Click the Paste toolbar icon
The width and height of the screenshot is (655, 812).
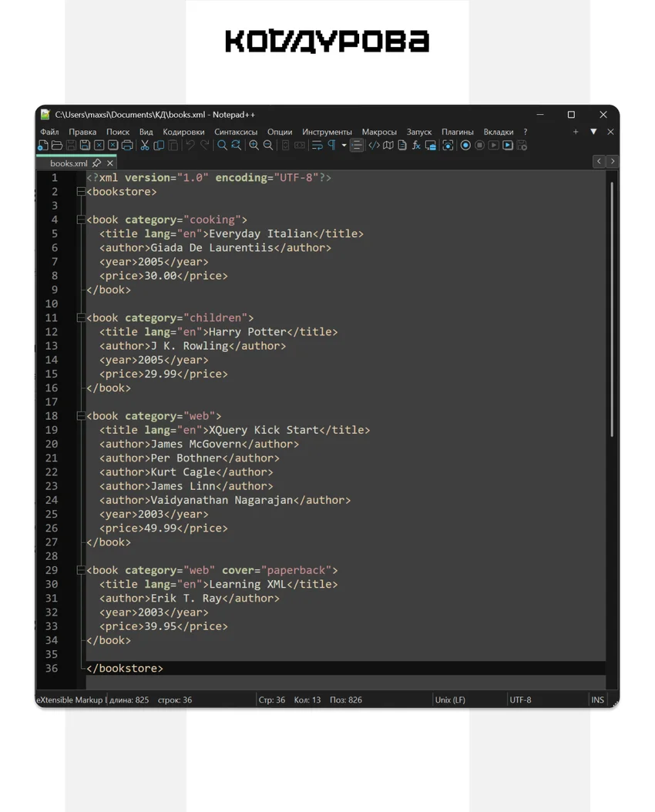coord(173,146)
